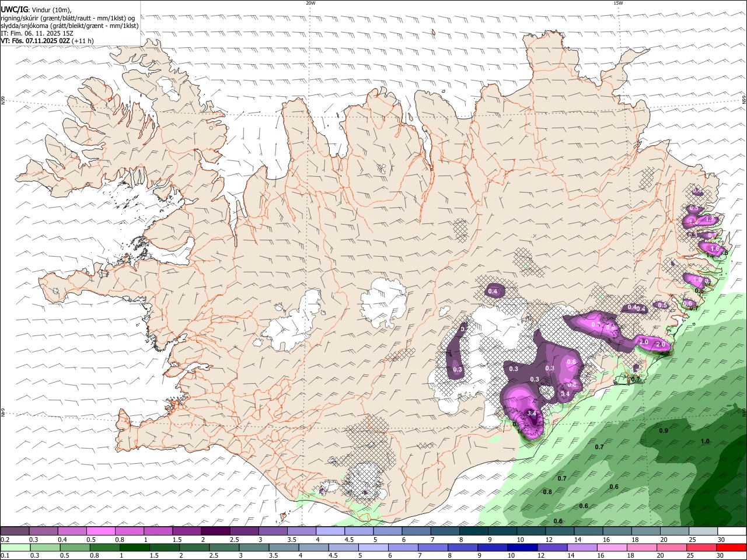Select the pink 18 swatch in bottom legend row
Viewport: 747px width, 560px height.
pos(642,548)
